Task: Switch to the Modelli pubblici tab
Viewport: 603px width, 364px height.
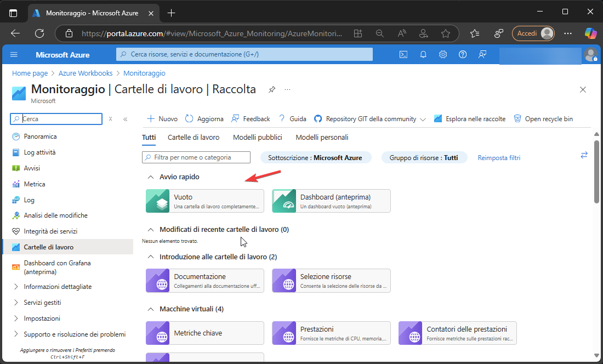Action: click(257, 138)
